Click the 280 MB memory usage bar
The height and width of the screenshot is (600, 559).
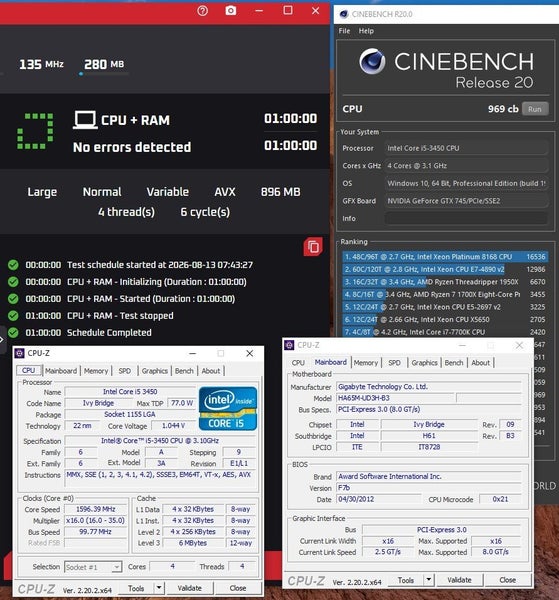(104, 74)
